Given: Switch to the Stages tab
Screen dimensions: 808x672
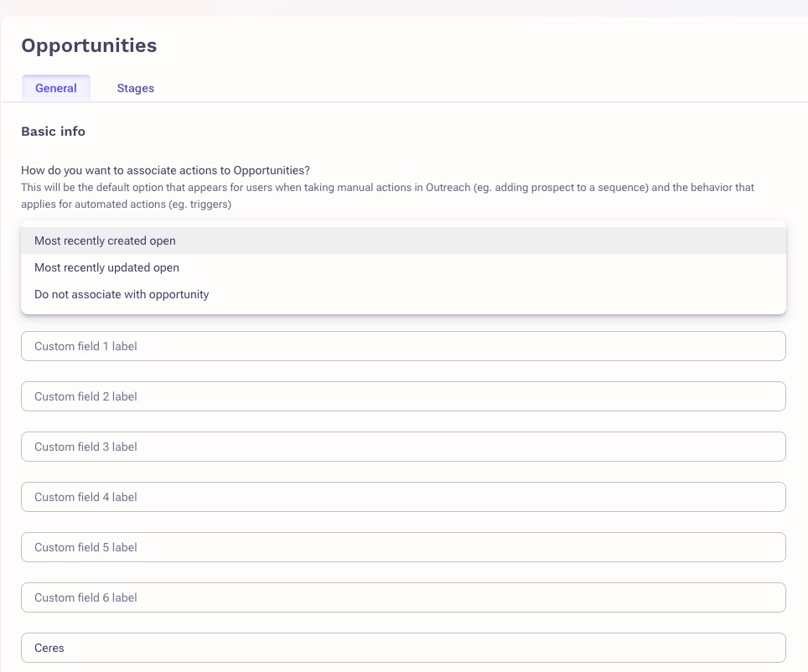Looking at the screenshot, I should (135, 88).
